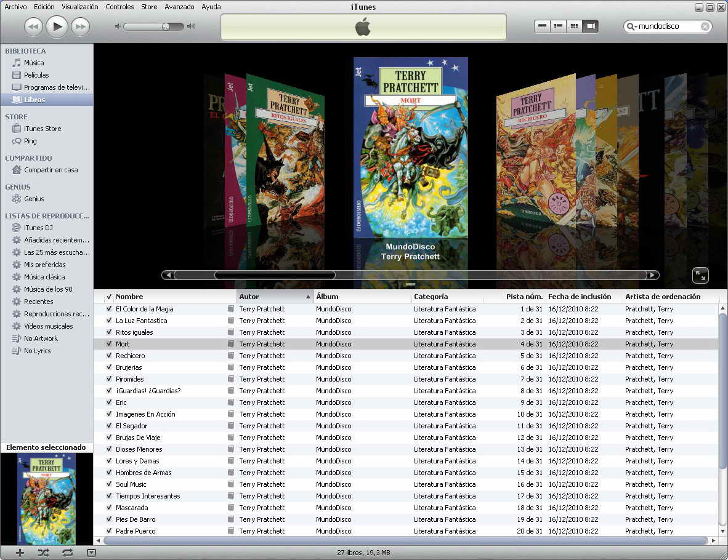Open the Ayuda menu

tap(211, 7)
